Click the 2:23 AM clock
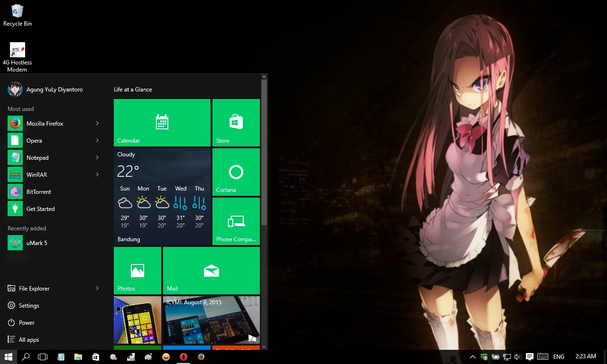 click(586, 356)
